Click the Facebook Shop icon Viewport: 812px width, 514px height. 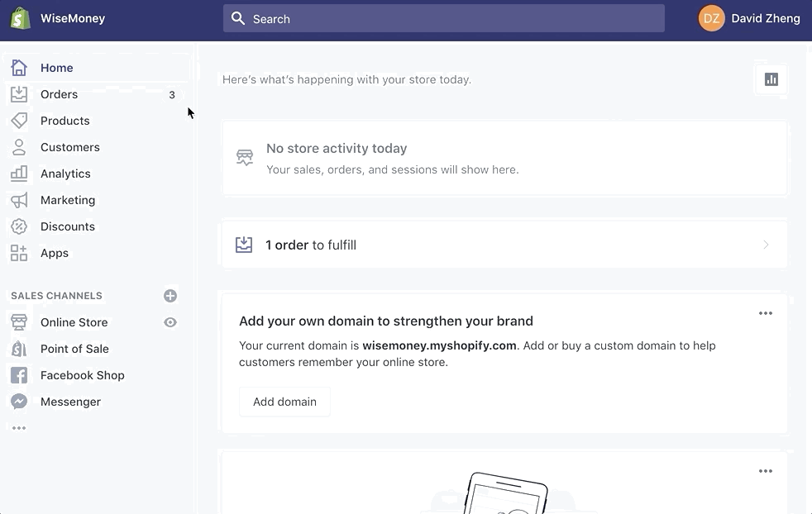click(x=19, y=375)
